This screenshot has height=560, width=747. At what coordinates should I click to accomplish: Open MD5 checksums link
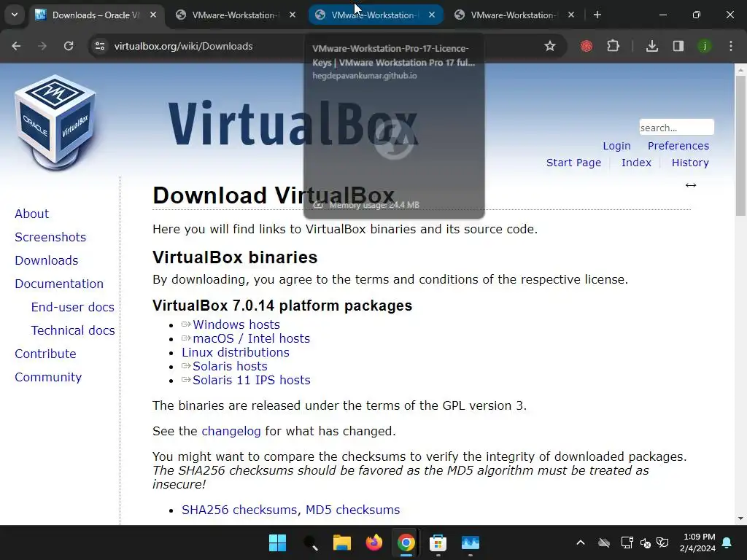coord(352,510)
